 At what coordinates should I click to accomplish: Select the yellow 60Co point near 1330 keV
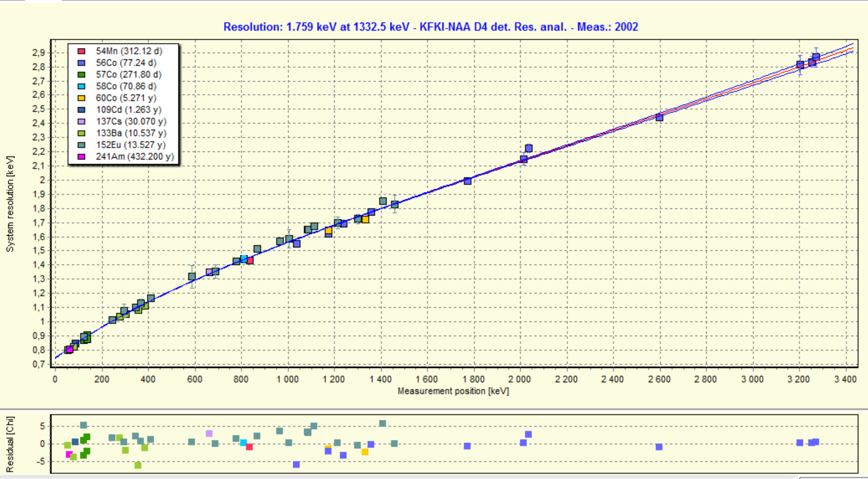(365, 219)
